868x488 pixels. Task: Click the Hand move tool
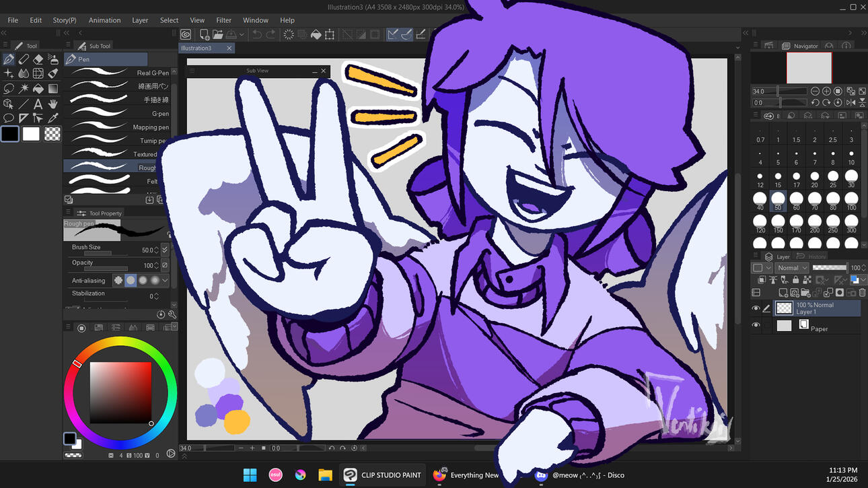pos(53,104)
